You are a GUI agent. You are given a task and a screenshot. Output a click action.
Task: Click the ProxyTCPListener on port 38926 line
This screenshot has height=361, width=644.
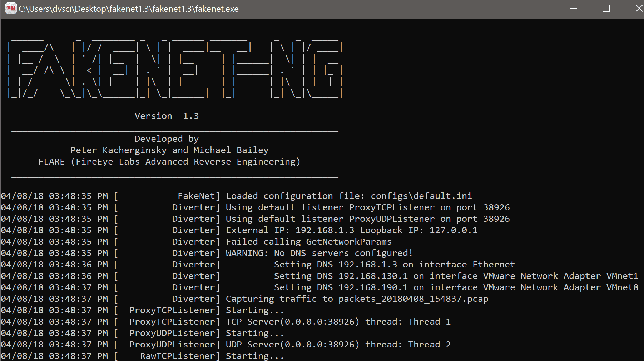[x=255, y=207]
